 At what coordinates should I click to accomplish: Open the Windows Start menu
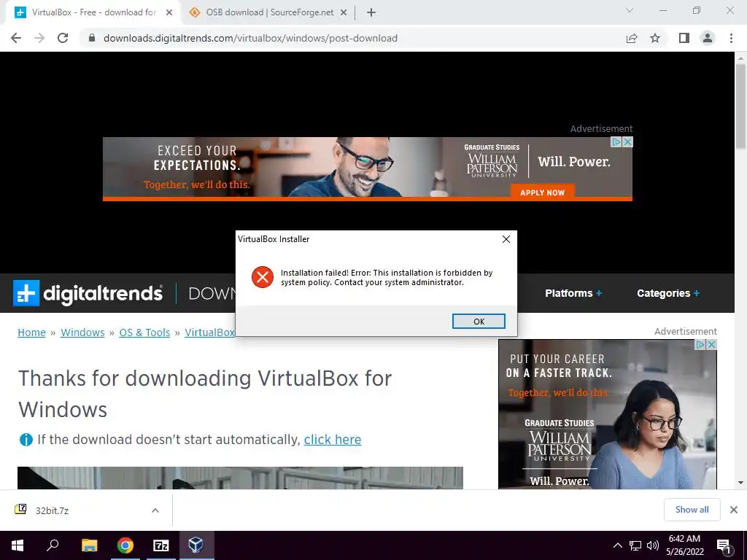[18, 545]
